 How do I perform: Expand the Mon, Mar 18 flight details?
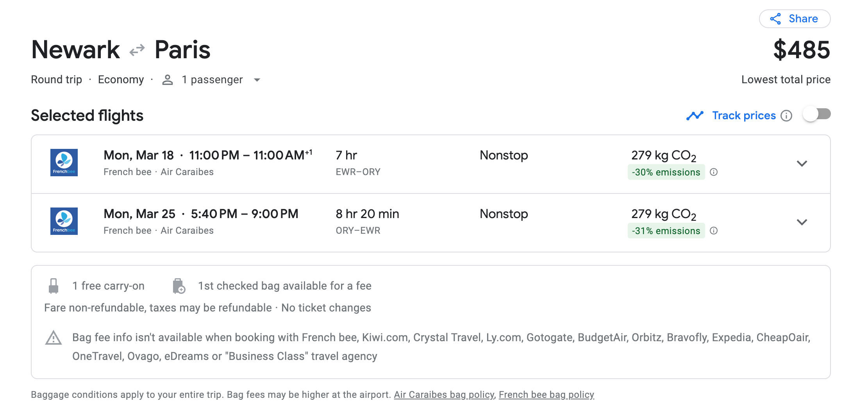coord(802,163)
